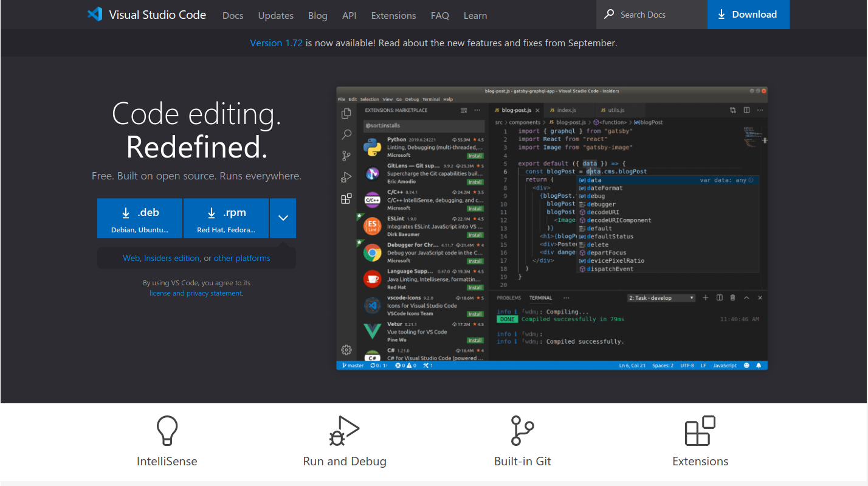Click the maximize panel chevron-up in screenshot
This screenshot has height=486, width=868.
tap(746, 297)
